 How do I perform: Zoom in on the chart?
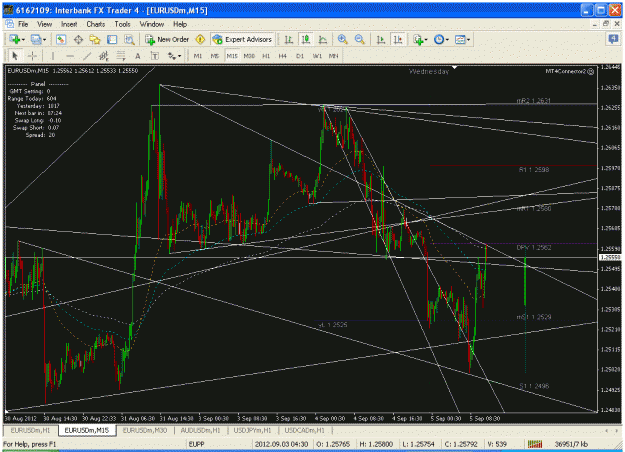pyautogui.click(x=342, y=39)
